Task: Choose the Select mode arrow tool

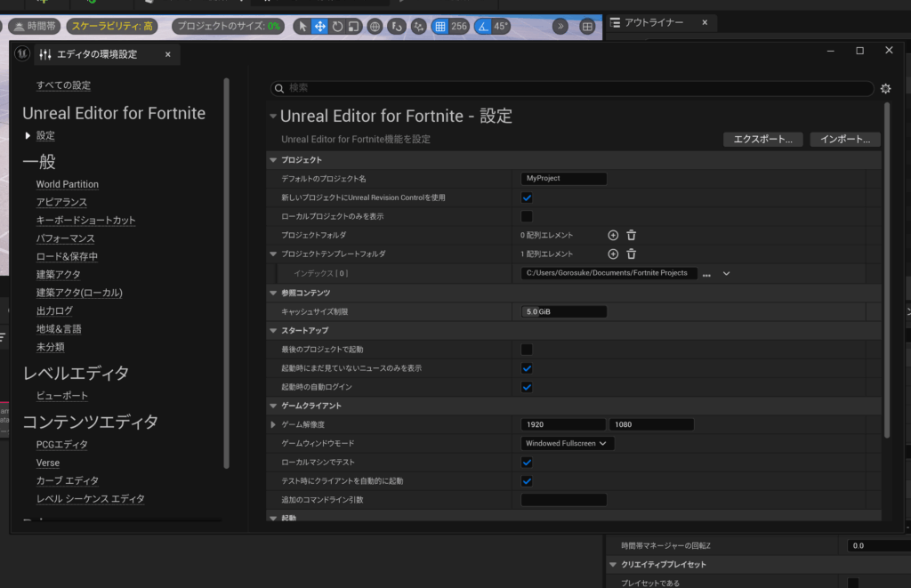Action: pos(302,26)
